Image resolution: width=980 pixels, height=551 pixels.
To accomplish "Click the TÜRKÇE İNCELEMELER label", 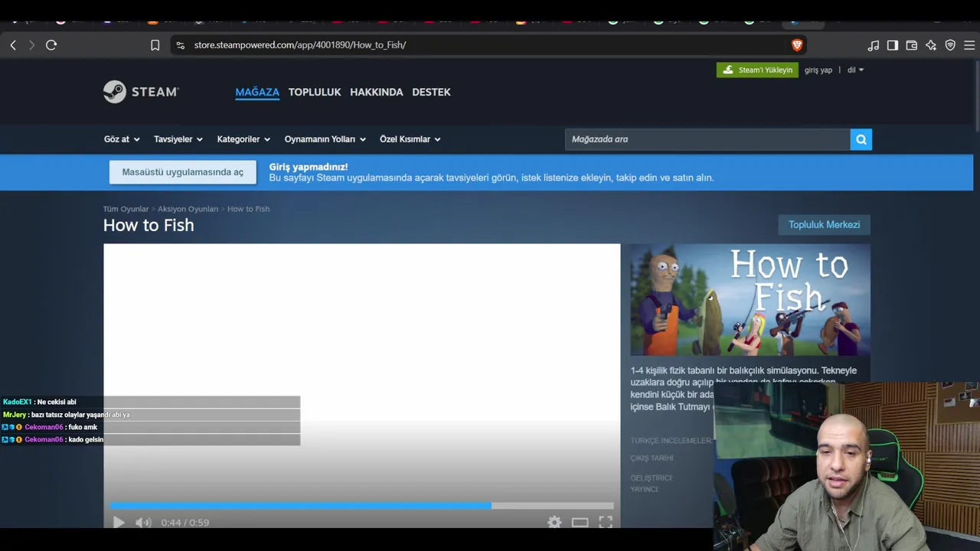I will pyautogui.click(x=671, y=441).
